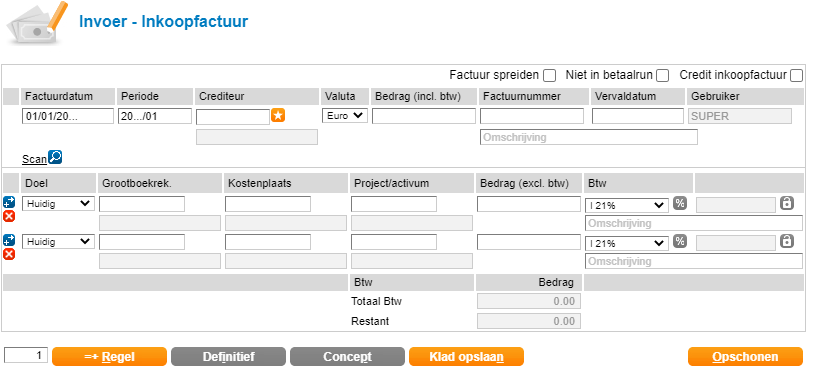Click the Factuurnummer input field
The height and width of the screenshot is (378, 813).
[532, 116]
